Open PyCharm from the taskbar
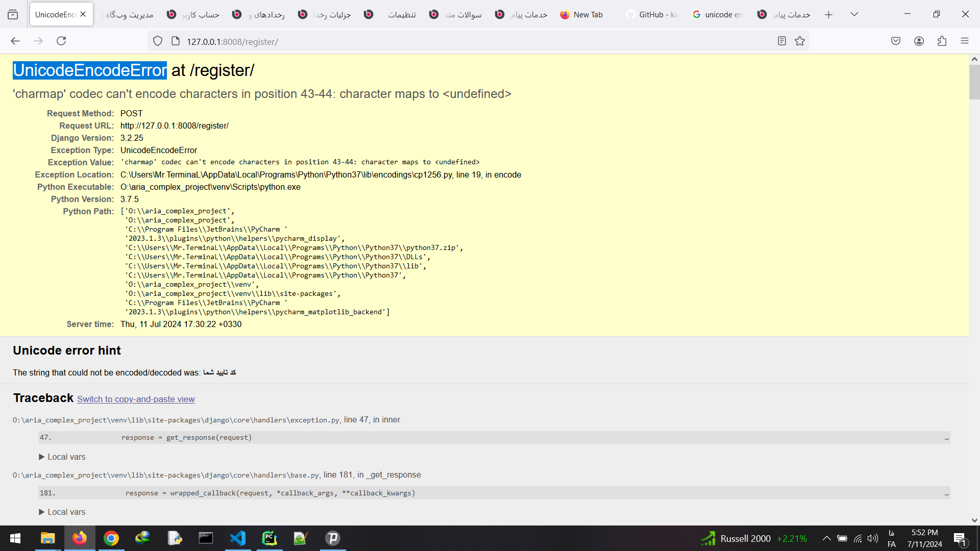980x551 pixels. (x=269, y=538)
